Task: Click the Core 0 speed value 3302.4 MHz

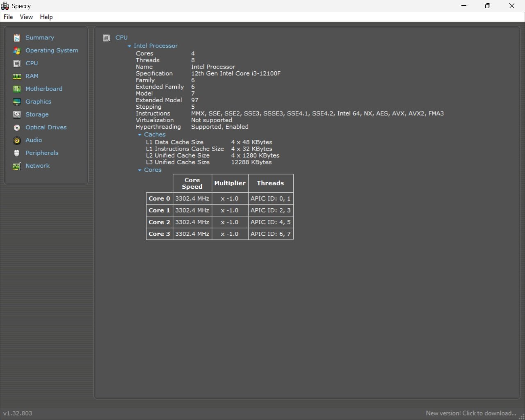Action: point(192,199)
